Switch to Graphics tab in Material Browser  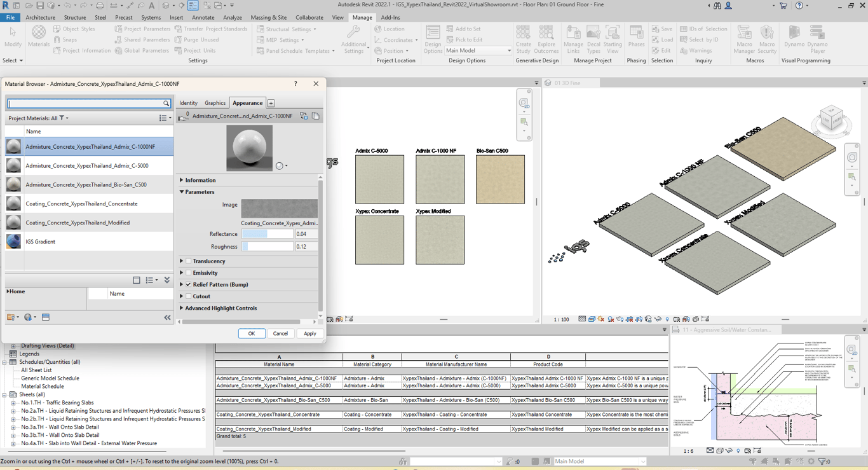pos(215,103)
